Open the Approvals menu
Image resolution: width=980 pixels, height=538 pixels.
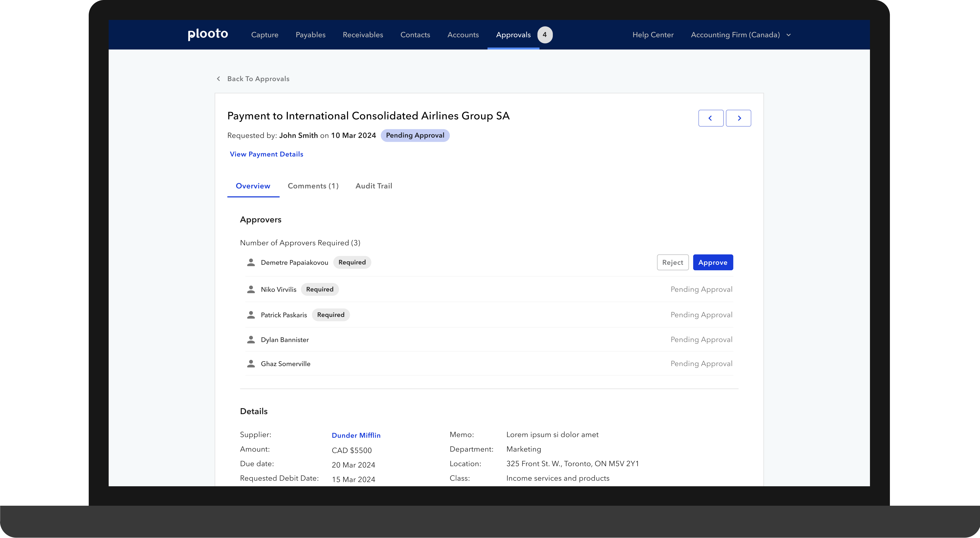pos(513,35)
